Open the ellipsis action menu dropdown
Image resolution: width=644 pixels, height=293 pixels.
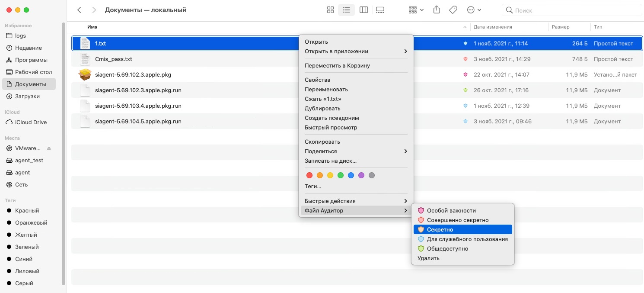474,10
